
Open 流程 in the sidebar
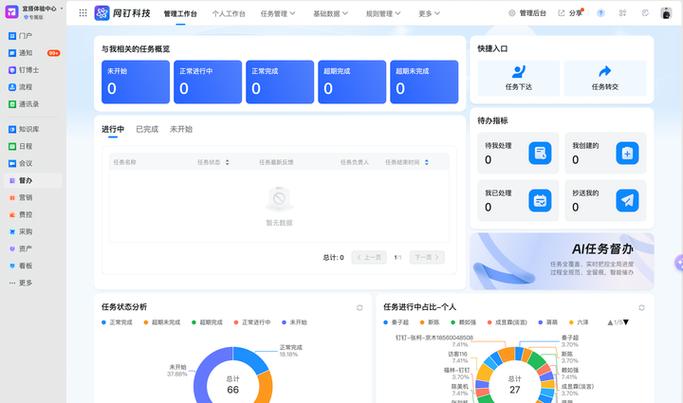coord(20,87)
